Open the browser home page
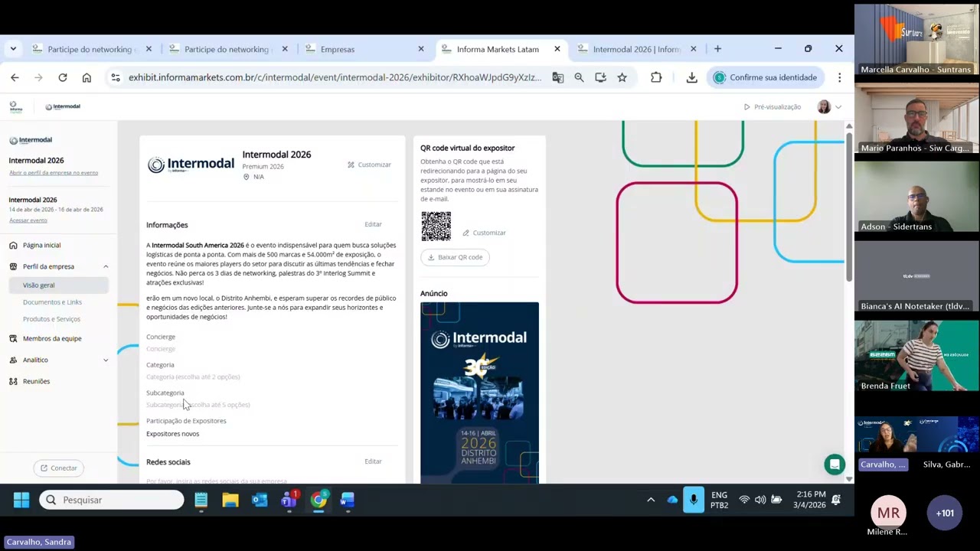The image size is (980, 551). tap(87, 77)
